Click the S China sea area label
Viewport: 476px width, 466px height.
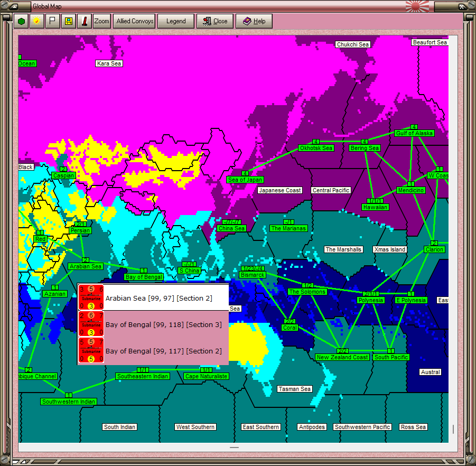190,271
